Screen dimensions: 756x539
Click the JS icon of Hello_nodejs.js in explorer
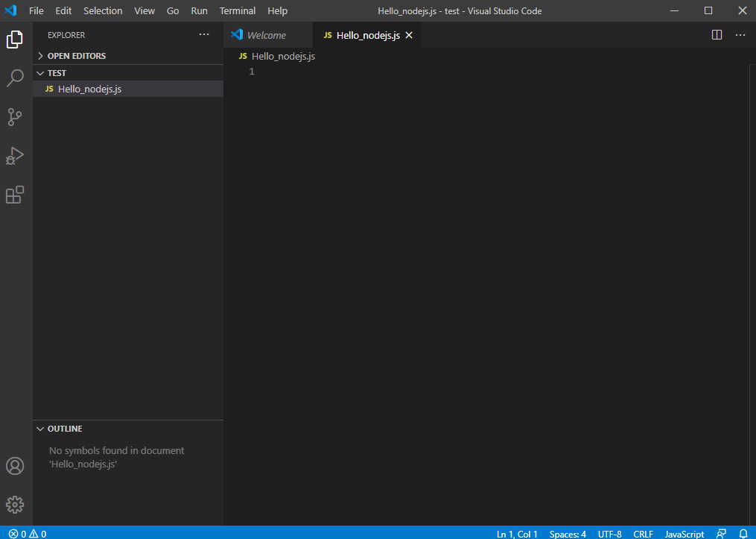49,89
